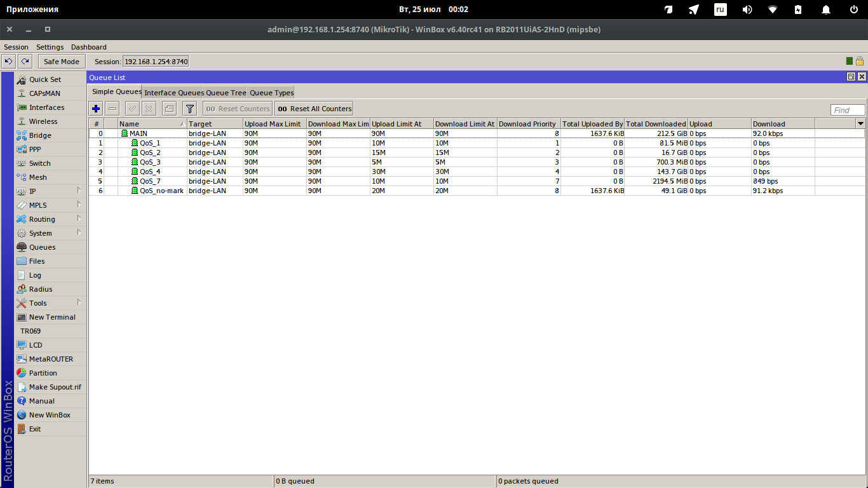Open Queues in the sidebar
Image resolution: width=868 pixels, height=488 pixels.
coord(50,247)
